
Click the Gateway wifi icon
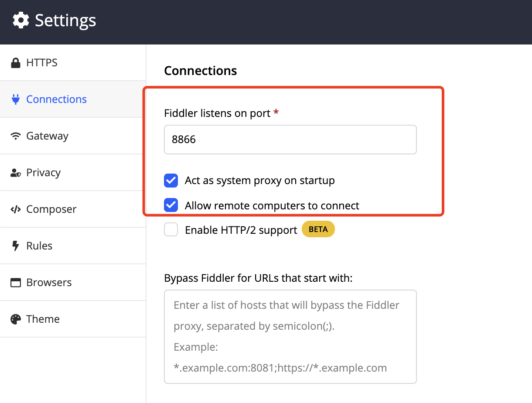pos(16,136)
